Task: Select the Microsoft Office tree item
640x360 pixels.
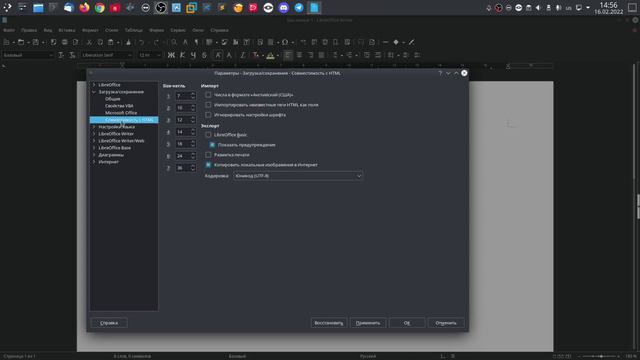Action: click(x=121, y=113)
